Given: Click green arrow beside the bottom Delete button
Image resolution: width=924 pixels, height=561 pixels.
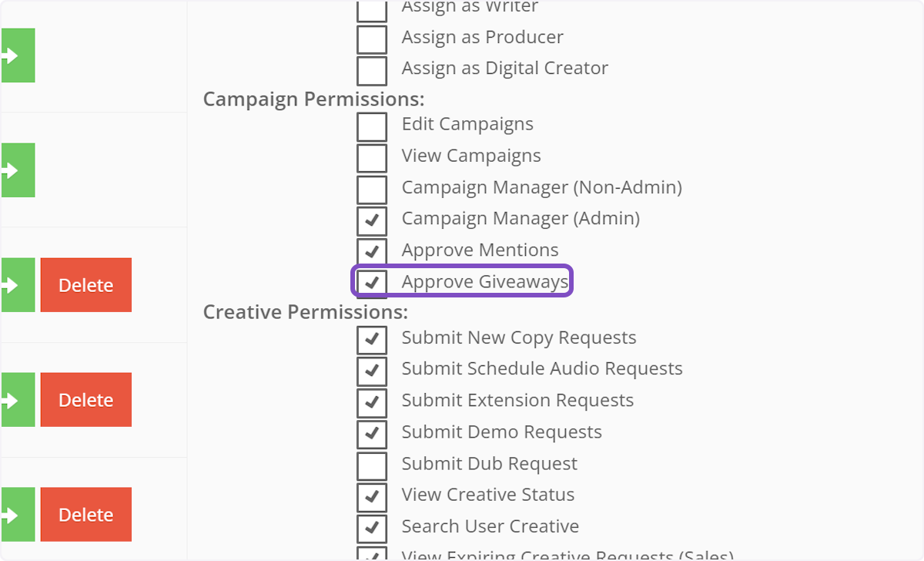Looking at the screenshot, I should coord(17,515).
